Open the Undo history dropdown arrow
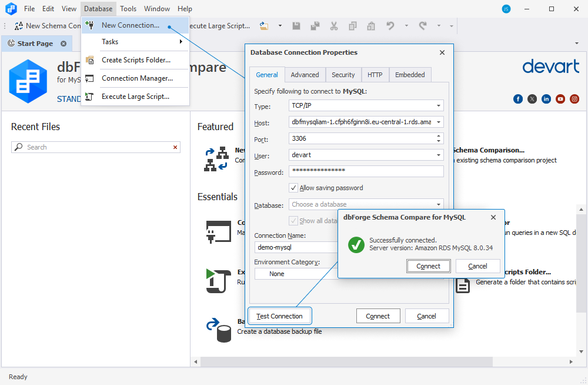The height and width of the screenshot is (385, 588). [x=406, y=26]
